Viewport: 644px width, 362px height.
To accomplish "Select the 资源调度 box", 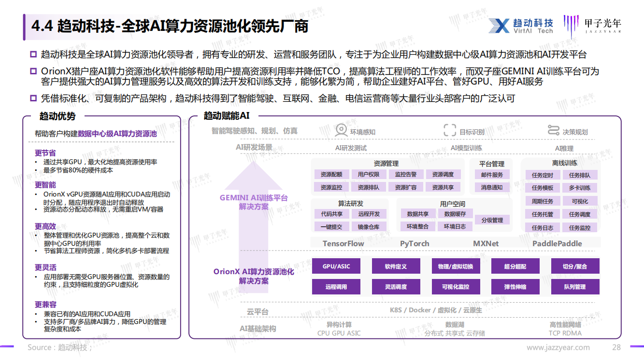I will (x=443, y=174).
